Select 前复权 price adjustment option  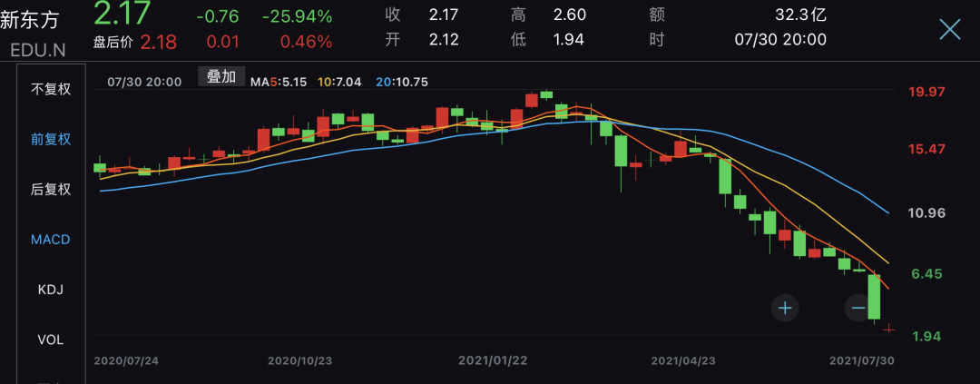[x=51, y=139]
